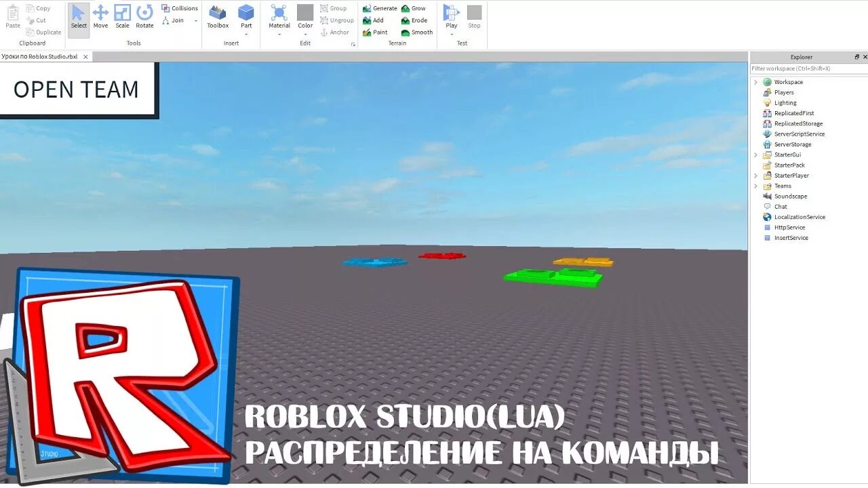Select Chat service in Explorer
The height and width of the screenshot is (488, 868).
point(781,207)
